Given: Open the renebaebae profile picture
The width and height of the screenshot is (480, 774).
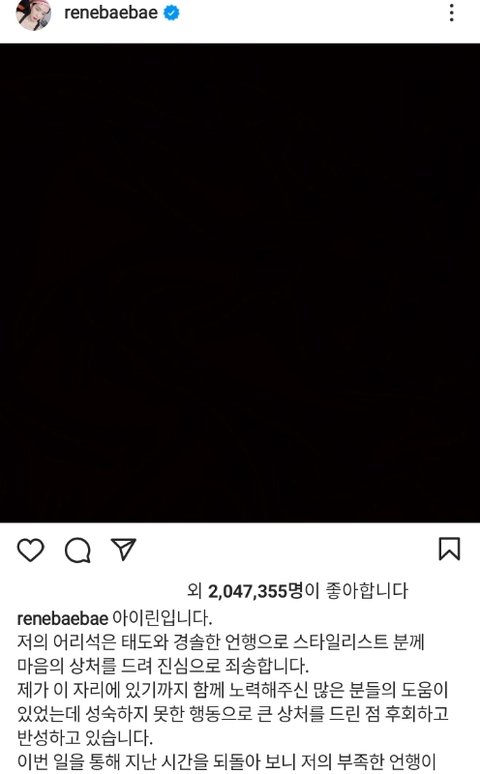Looking at the screenshot, I should click(x=34, y=15).
